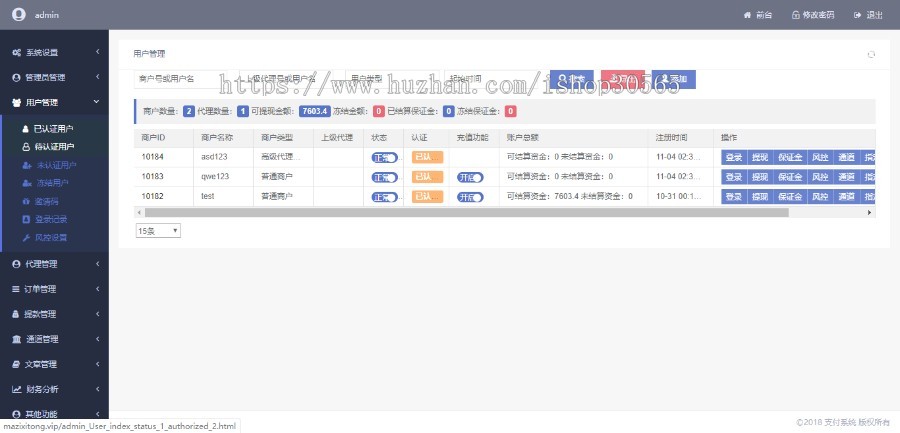The width and height of the screenshot is (900, 433).
Task: Expand the 其他功能 menu chevron
Action: 98,413
